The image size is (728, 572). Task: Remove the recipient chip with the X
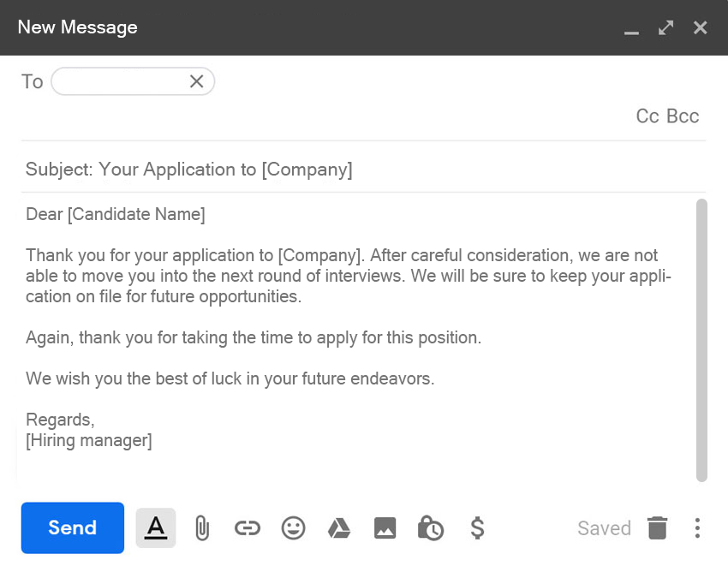click(x=196, y=81)
